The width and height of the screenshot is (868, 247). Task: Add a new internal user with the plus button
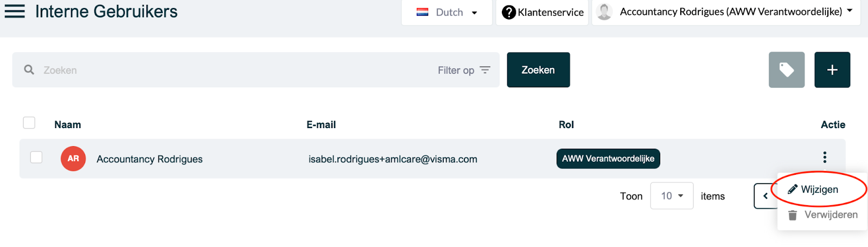[832, 69]
